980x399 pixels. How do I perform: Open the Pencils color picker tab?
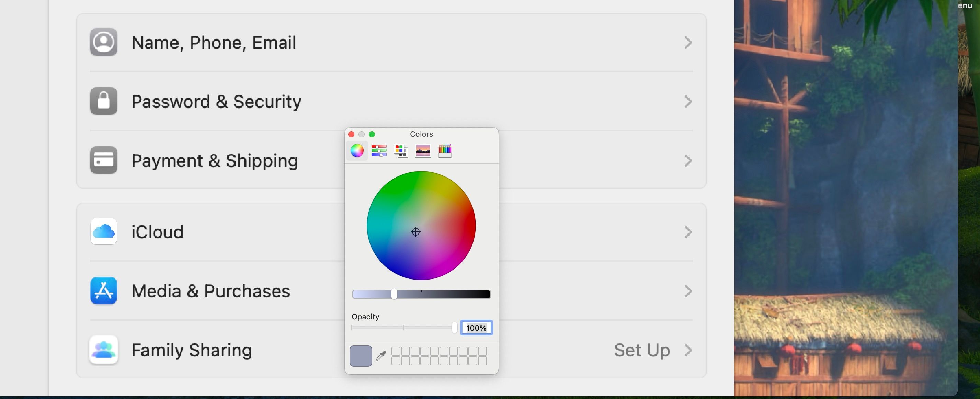tap(445, 151)
